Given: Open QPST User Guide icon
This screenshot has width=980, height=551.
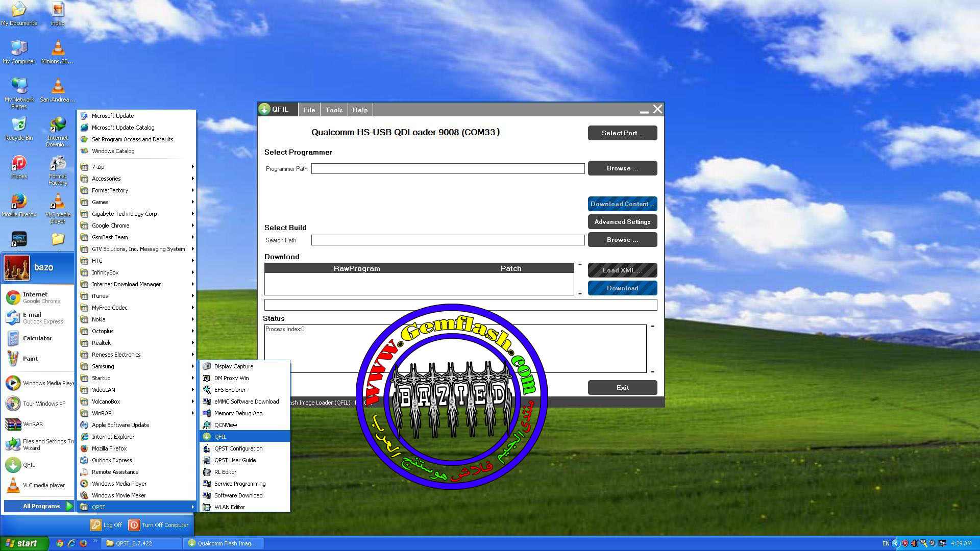Looking at the screenshot, I should point(207,460).
